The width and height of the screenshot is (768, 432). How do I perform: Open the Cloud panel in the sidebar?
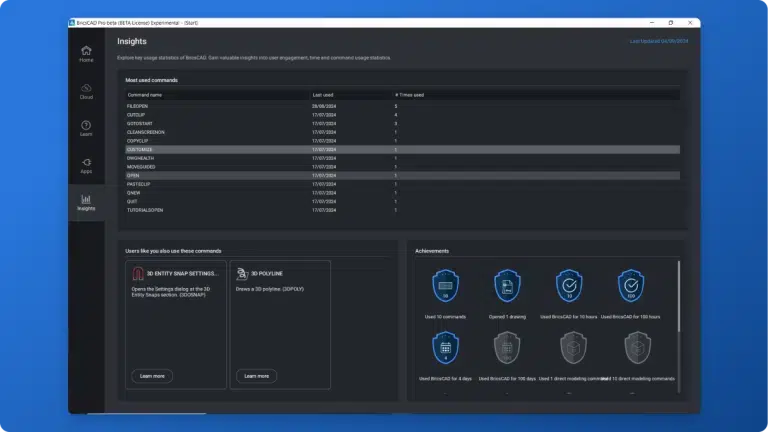(x=86, y=91)
